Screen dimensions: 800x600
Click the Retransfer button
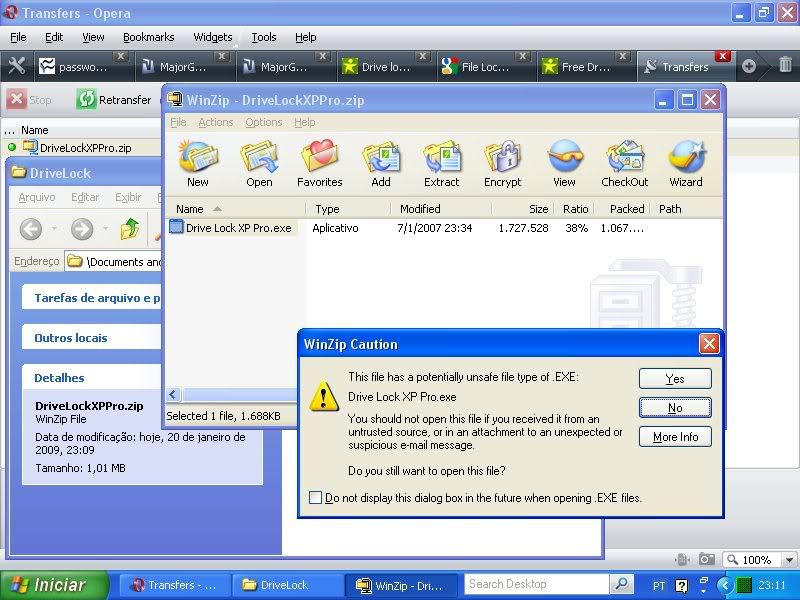(x=114, y=99)
